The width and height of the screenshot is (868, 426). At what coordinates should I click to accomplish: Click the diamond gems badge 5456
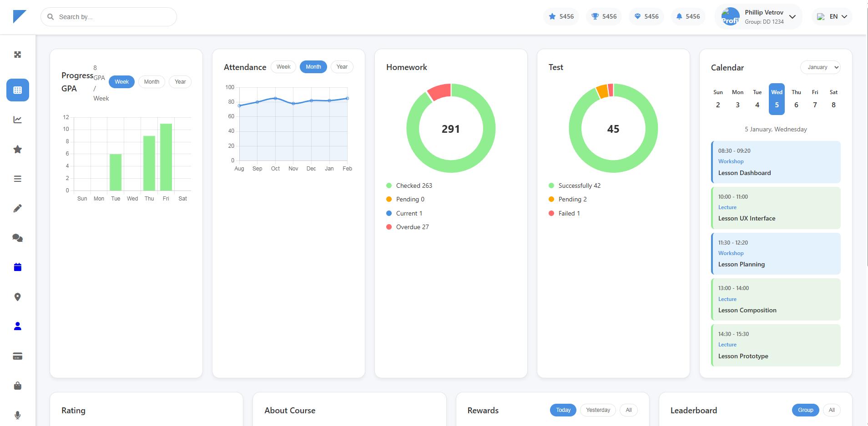coord(646,16)
